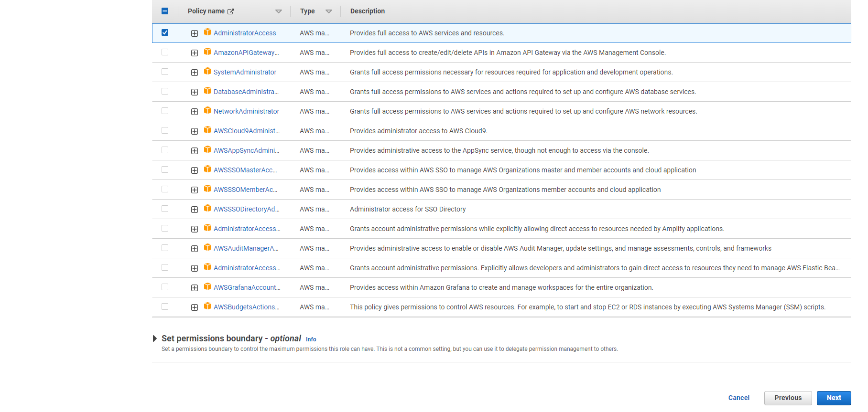Click the Next button

834,398
